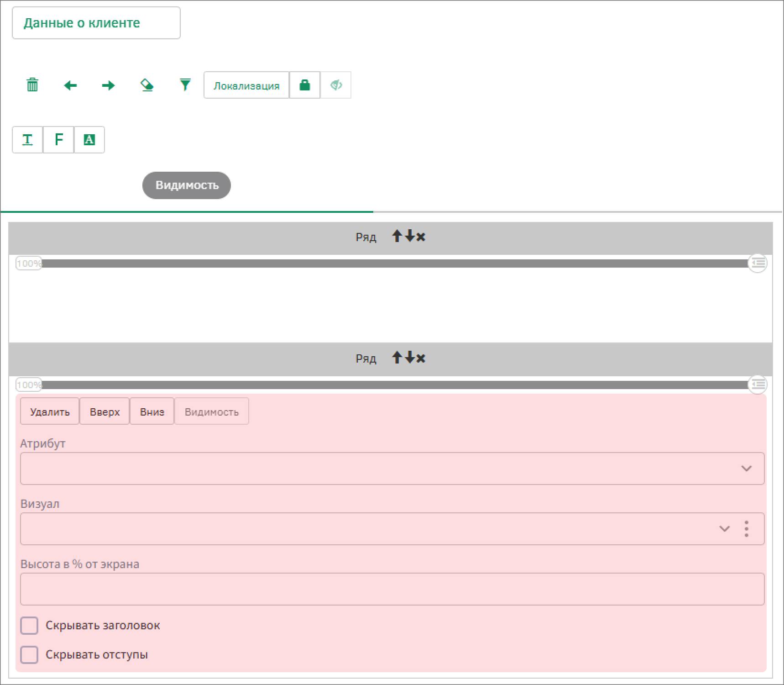Click the lock icon button
Image resolution: width=784 pixels, height=685 pixels.
click(304, 85)
